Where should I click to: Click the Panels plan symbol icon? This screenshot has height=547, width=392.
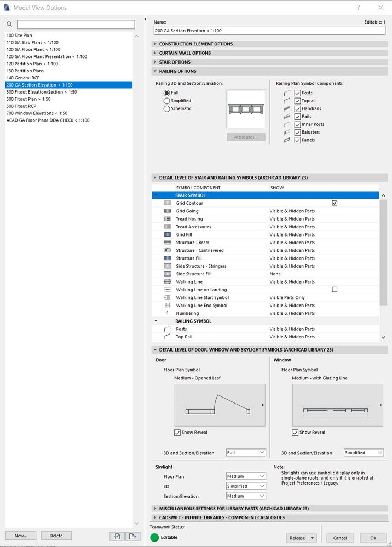[287, 140]
